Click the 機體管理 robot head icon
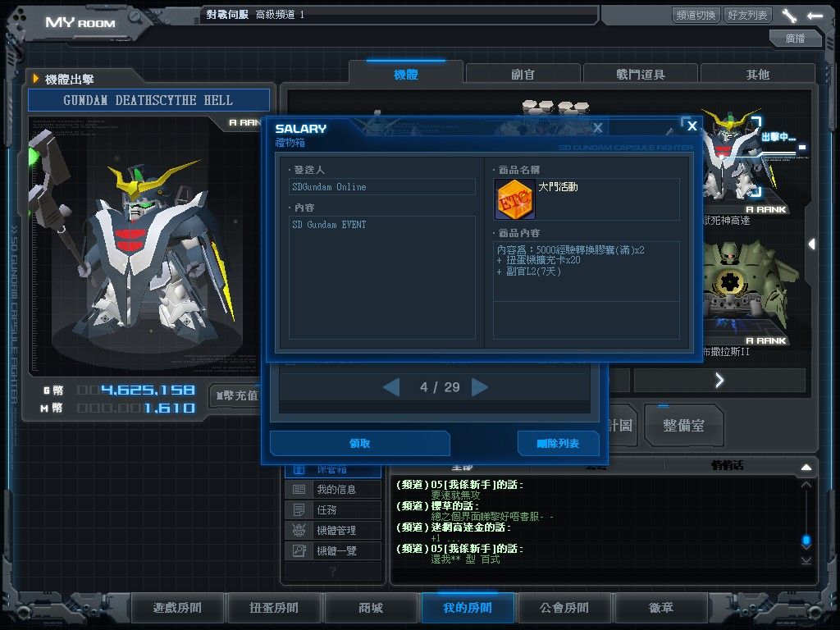 (x=299, y=530)
